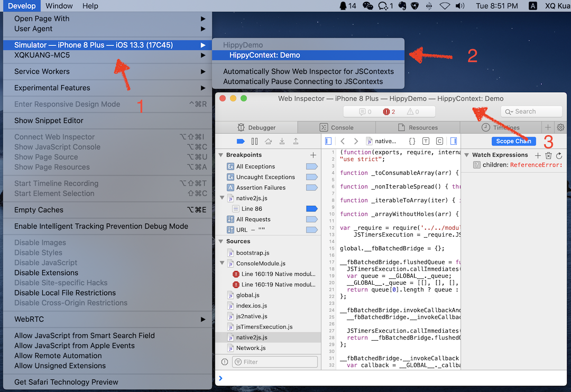
Task: Select HippyContext: Demo in the submenu
Action: tap(308, 55)
